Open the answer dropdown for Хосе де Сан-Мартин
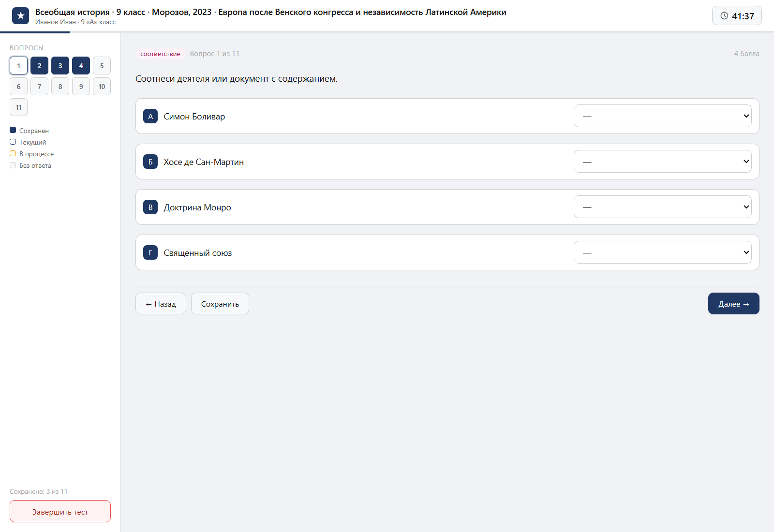Image resolution: width=774 pixels, height=532 pixels. coord(662,162)
